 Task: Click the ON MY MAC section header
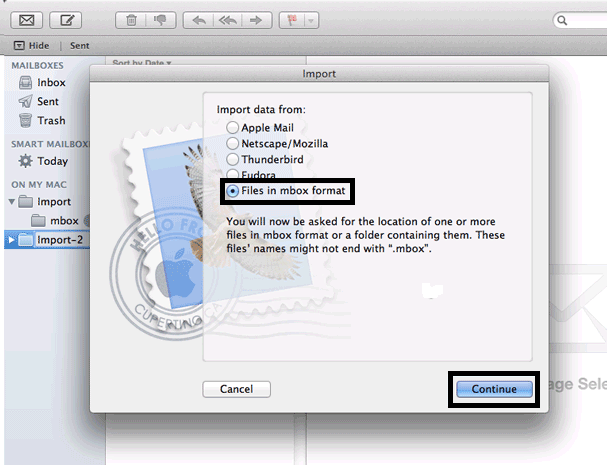point(39,185)
